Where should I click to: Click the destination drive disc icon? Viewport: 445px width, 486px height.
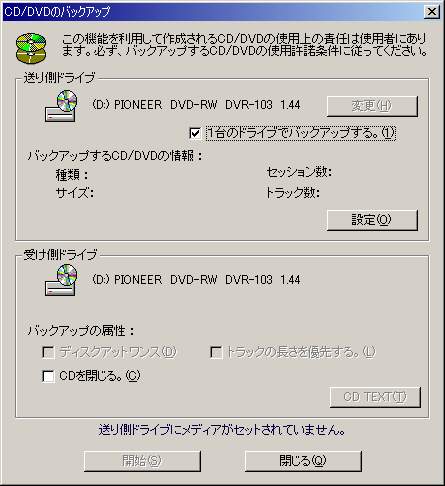(x=61, y=280)
